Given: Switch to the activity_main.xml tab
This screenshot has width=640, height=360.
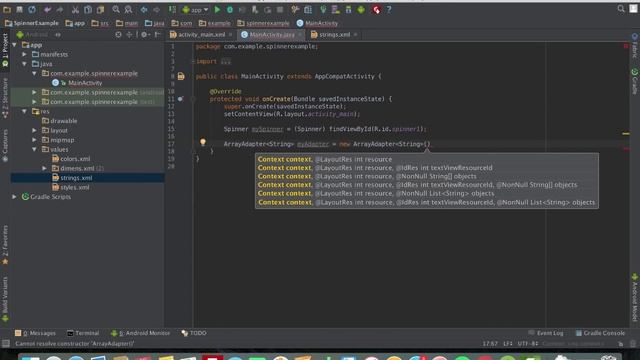Looking at the screenshot, I should coord(198,35).
